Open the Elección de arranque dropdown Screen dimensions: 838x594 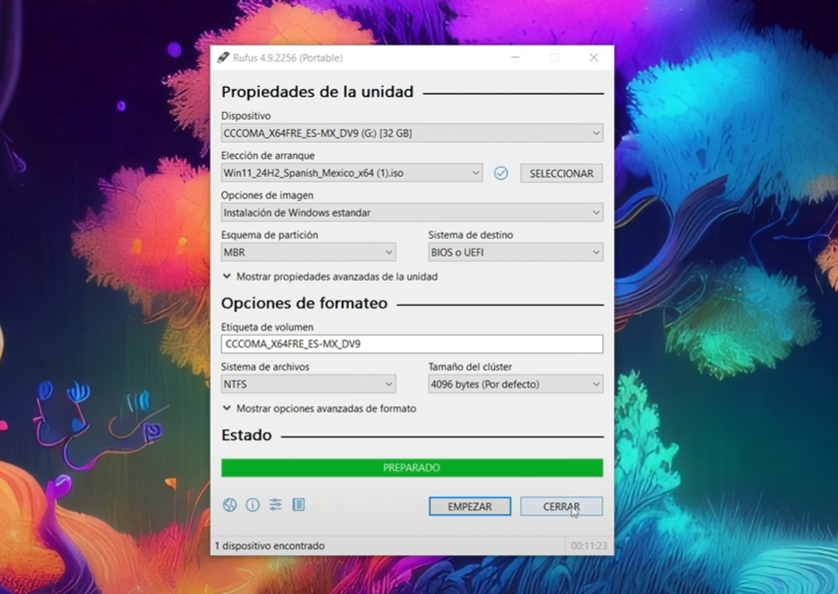(352, 173)
